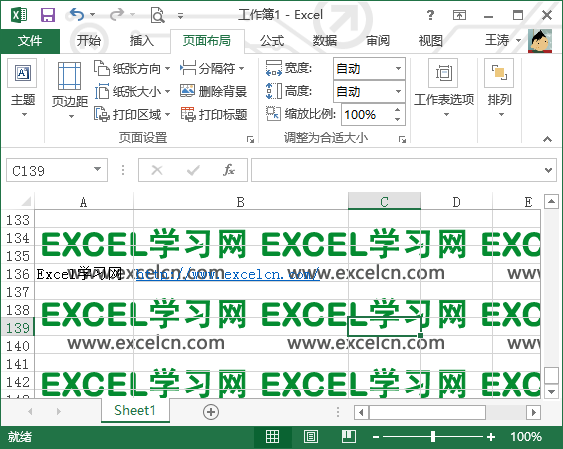563x449 pixels.
Task: Click the vertical scrollbar up arrow
Action: (551, 202)
